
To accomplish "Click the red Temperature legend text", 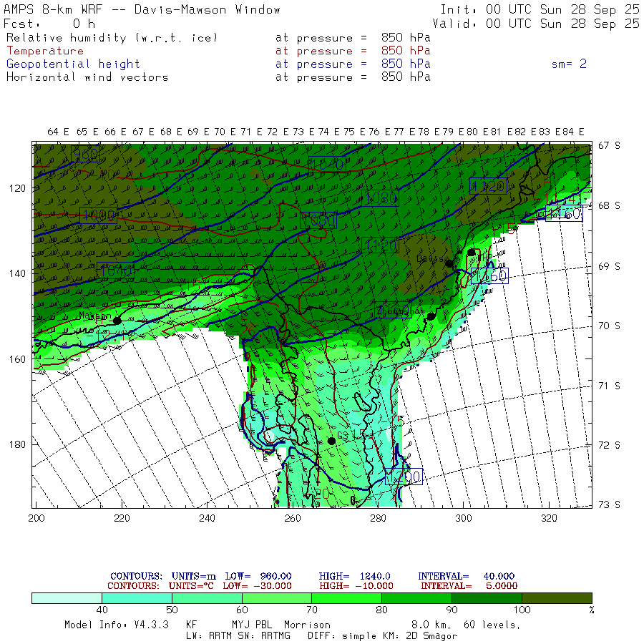I will pyautogui.click(x=45, y=51).
